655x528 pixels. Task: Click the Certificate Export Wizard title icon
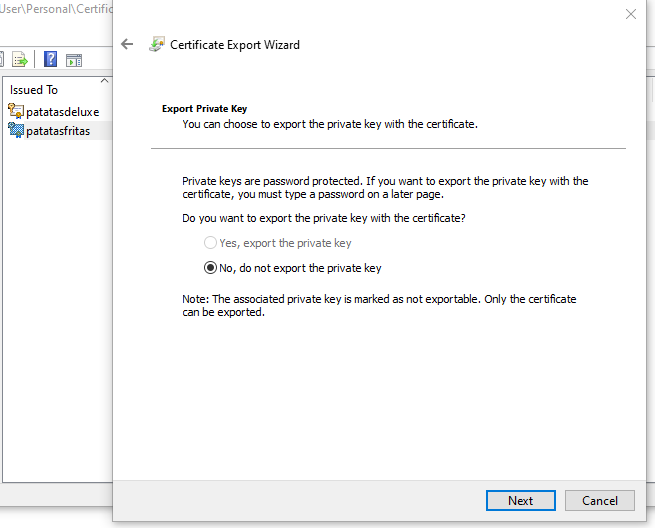(157, 44)
